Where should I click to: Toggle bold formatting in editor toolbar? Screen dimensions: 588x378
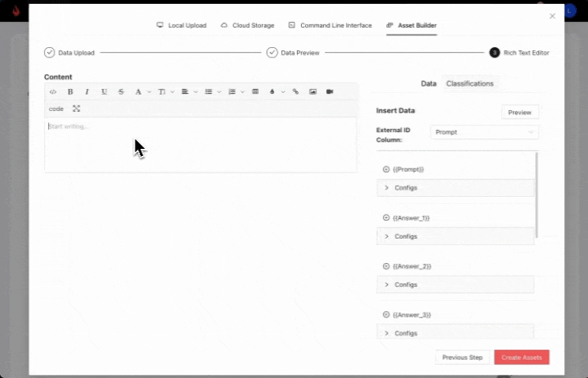70,91
